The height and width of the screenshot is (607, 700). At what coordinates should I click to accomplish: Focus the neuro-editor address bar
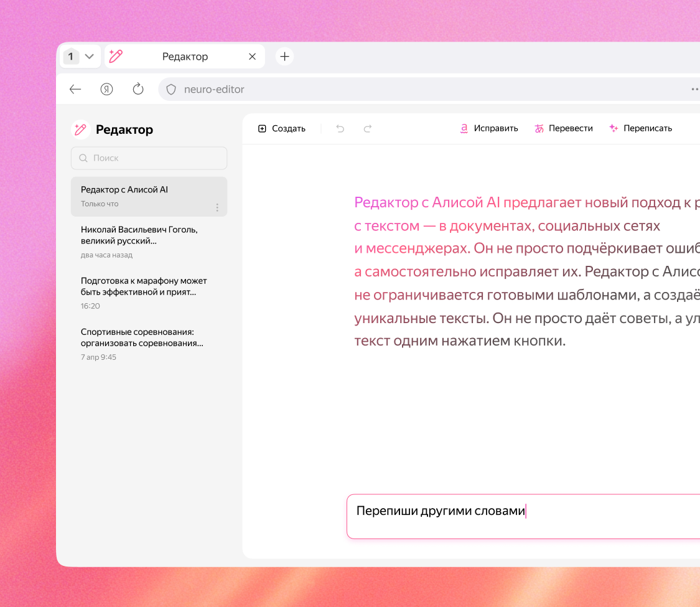[429, 89]
